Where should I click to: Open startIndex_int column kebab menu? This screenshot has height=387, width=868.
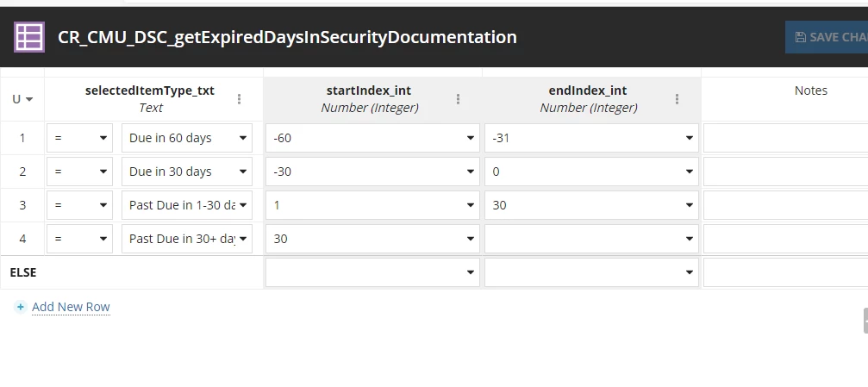tap(458, 99)
